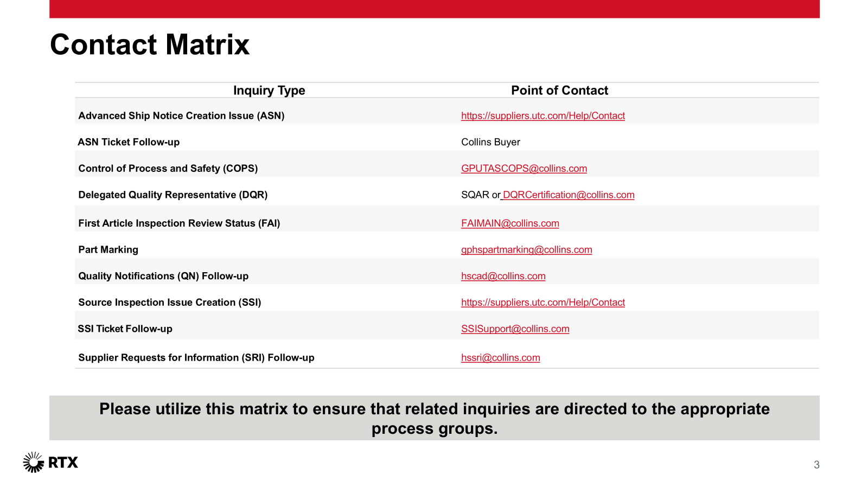This screenshot has width=868, height=488.
Task: Click the FAIMAIN@collins.com email address
Action: coord(510,223)
